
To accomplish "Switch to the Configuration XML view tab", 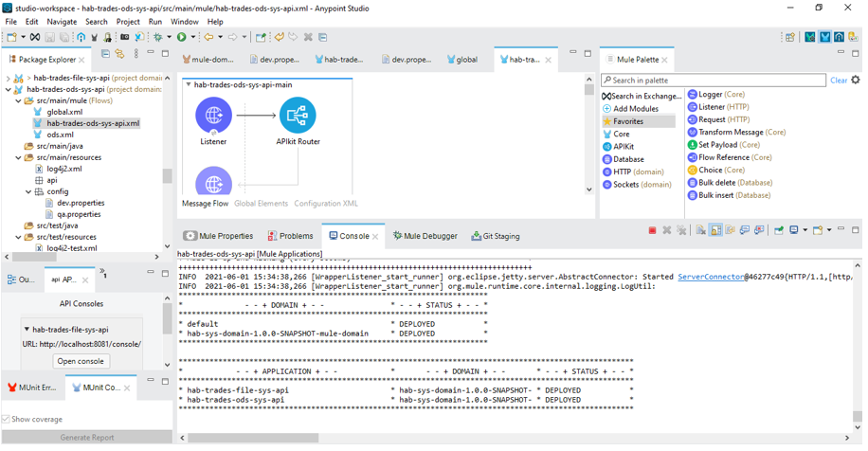I will [x=326, y=203].
